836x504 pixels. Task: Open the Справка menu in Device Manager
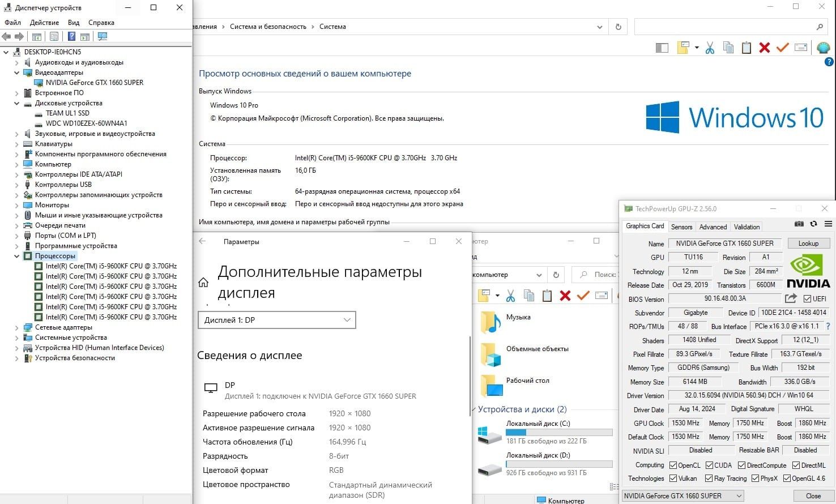point(101,23)
